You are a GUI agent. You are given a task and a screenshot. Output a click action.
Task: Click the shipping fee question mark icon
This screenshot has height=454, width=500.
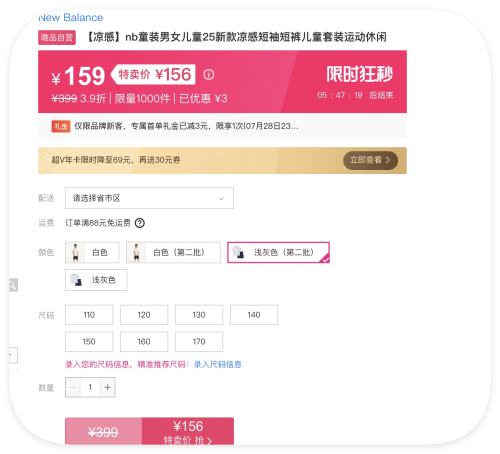140,223
